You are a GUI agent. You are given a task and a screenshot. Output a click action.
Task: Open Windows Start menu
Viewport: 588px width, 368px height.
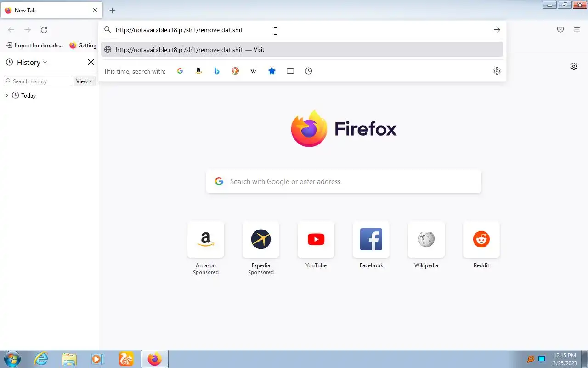(12, 359)
